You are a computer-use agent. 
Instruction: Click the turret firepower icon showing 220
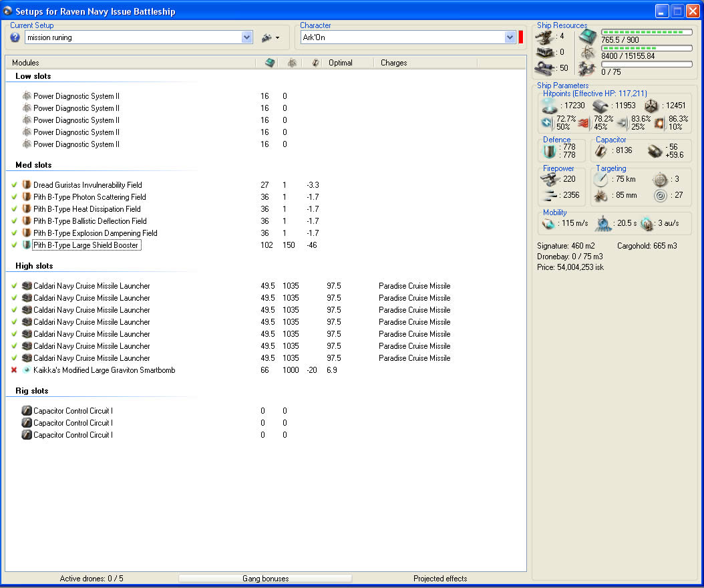tap(549, 179)
